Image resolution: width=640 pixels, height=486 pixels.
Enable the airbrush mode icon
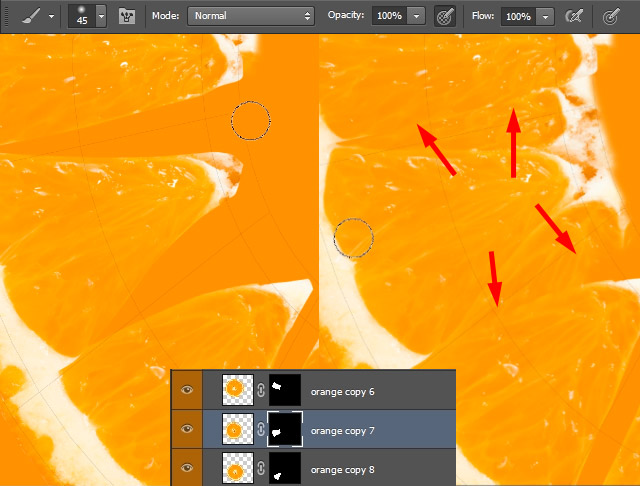pos(573,16)
